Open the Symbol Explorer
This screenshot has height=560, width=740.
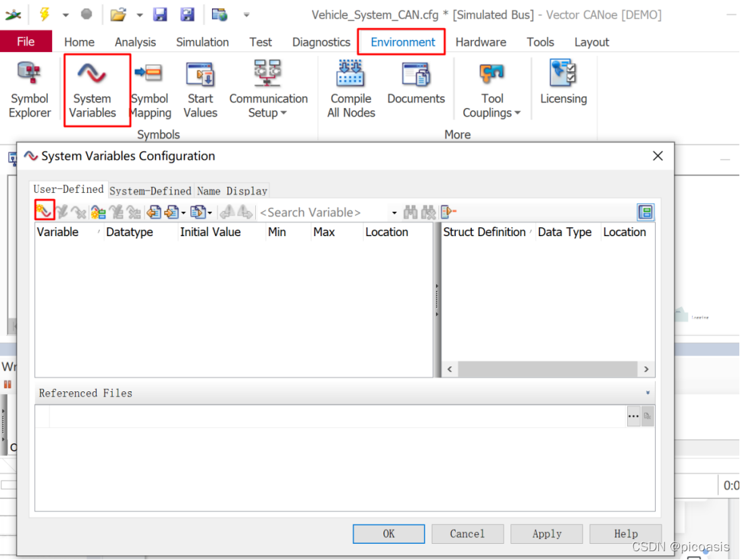click(30, 90)
